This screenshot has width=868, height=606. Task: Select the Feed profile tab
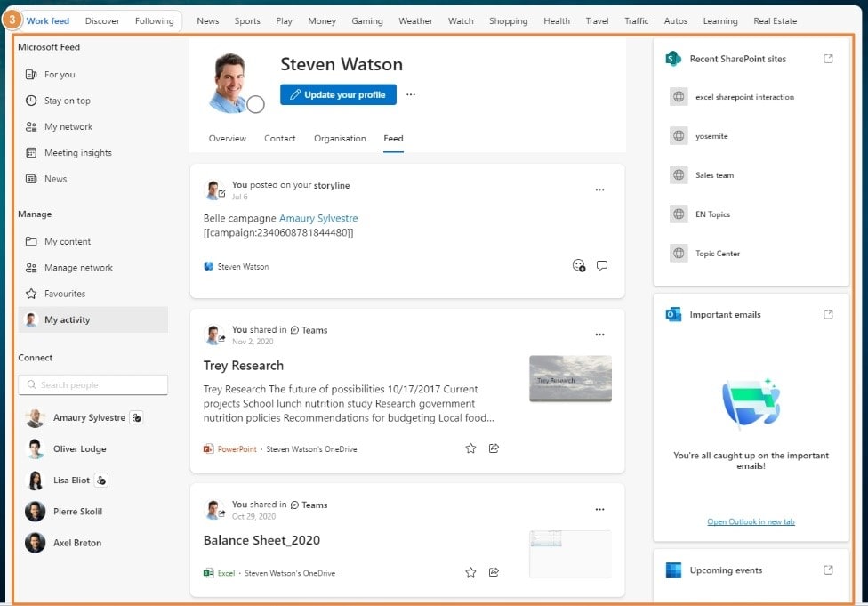click(x=393, y=139)
